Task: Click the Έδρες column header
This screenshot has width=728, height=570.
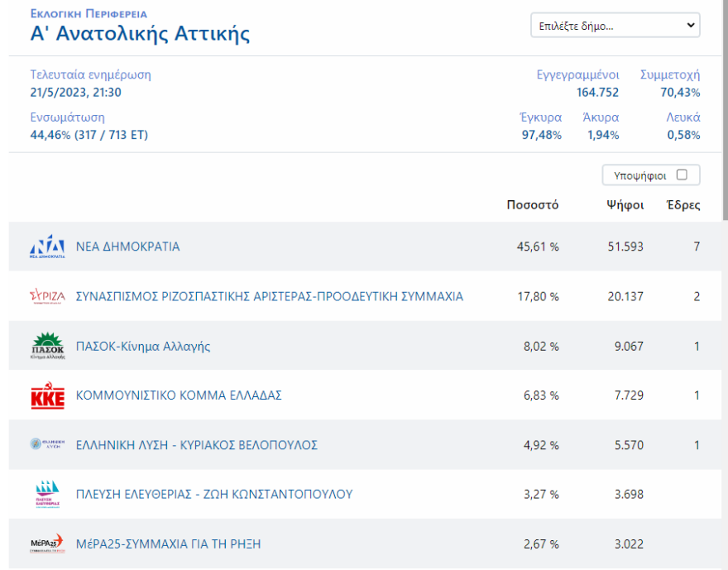Action: tap(683, 205)
